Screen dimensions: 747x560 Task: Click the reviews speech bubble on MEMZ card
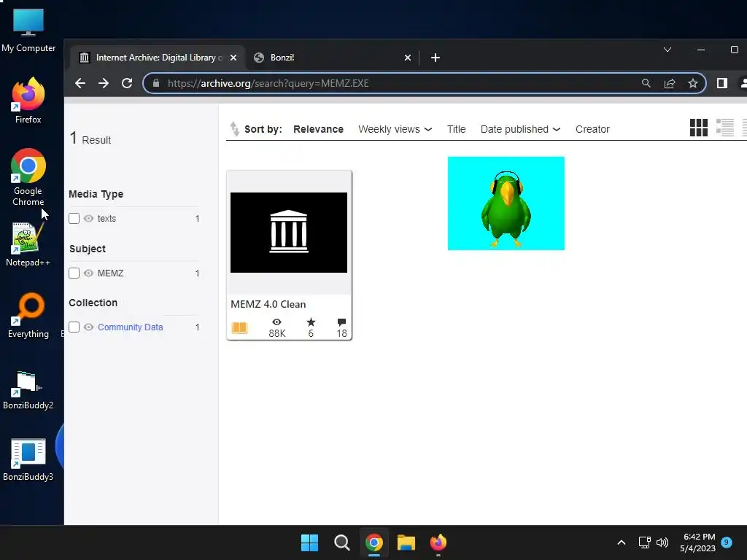341,322
